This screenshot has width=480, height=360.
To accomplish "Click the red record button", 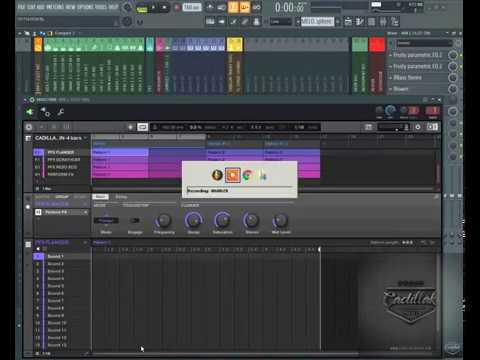I will click(x=177, y=7).
